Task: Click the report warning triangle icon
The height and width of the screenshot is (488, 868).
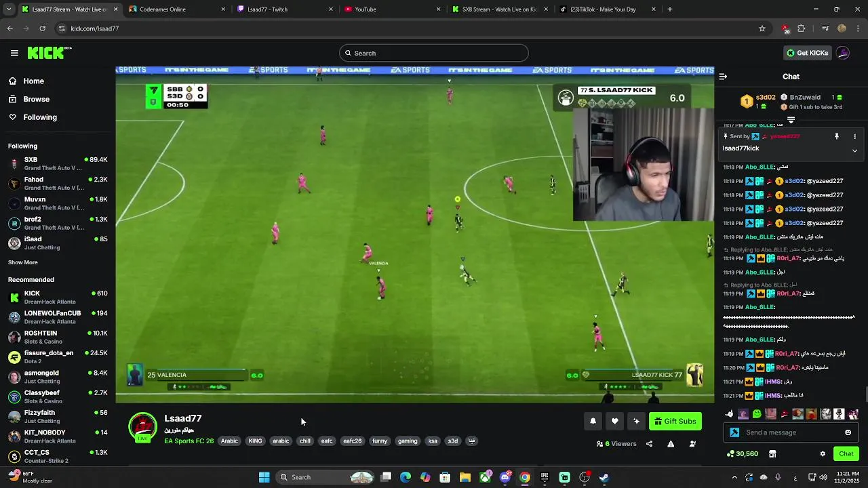Action: (x=671, y=444)
